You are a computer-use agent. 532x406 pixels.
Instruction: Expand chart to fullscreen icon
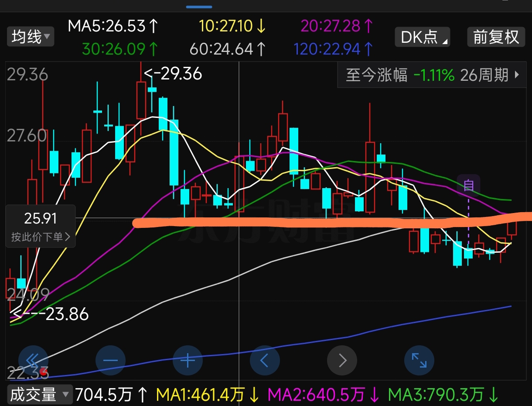[x=419, y=361]
